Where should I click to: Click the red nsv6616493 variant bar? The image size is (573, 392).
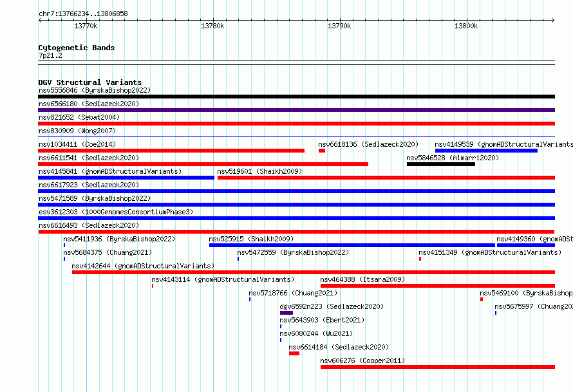click(296, 232)
